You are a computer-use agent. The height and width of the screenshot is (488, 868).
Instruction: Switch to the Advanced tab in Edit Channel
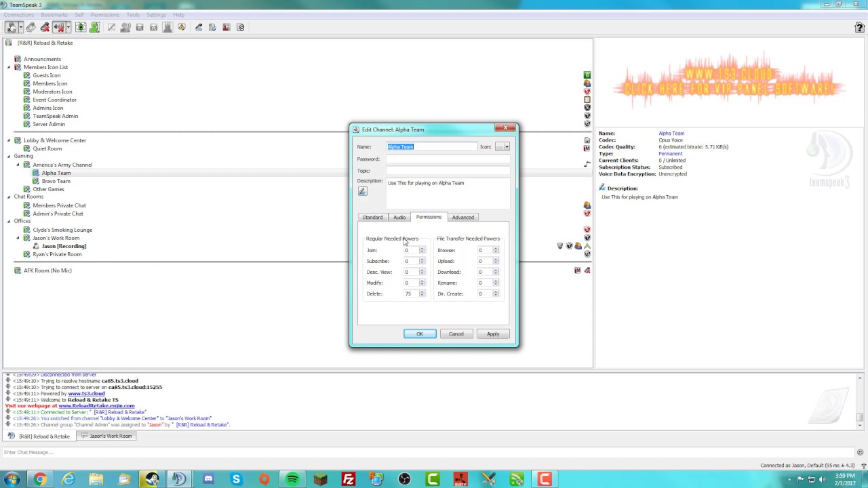(x=463, y=217)
